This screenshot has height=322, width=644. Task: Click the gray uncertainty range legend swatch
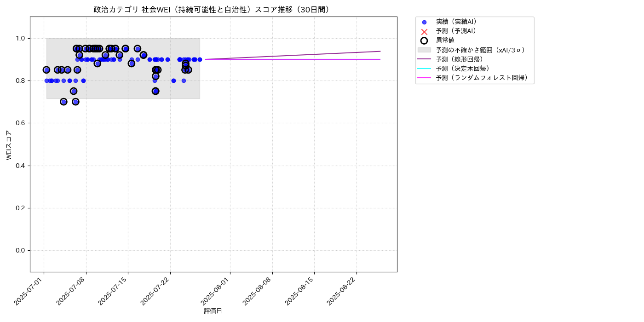[x=424, y=50]
